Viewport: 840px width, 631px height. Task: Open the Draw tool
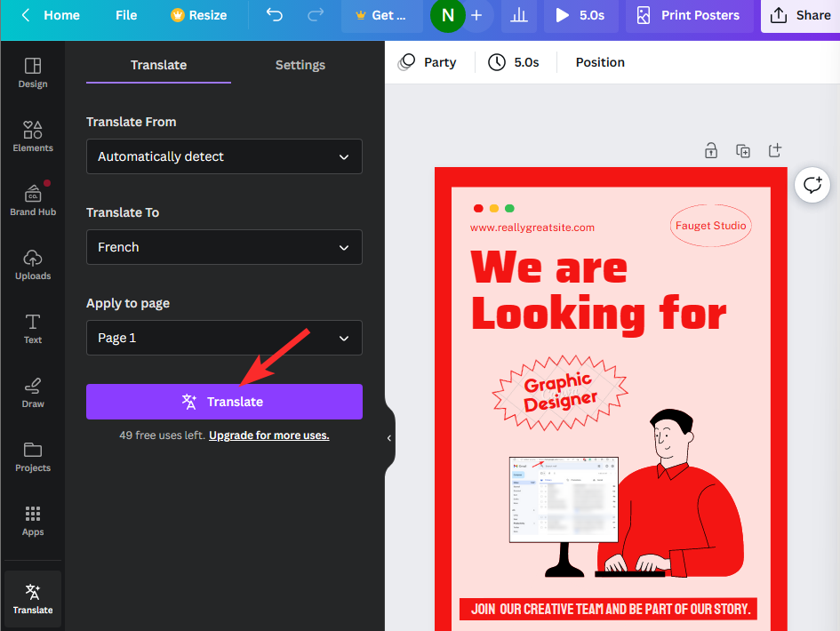point(33,393)
